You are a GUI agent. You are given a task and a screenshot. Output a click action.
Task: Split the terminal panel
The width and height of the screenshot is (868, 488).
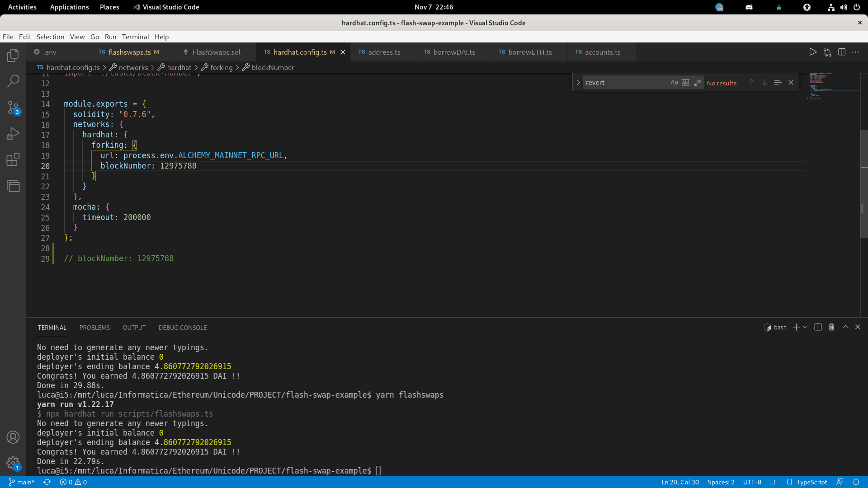click(x=818, y=327)
